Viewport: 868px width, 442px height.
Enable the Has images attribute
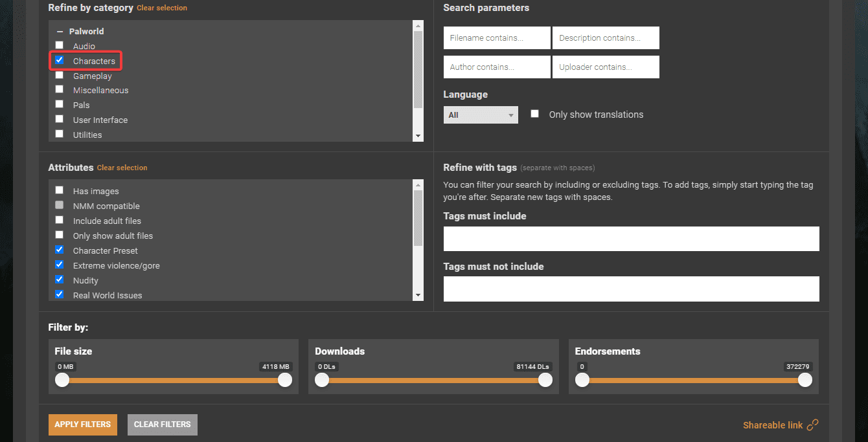(60, 190)
